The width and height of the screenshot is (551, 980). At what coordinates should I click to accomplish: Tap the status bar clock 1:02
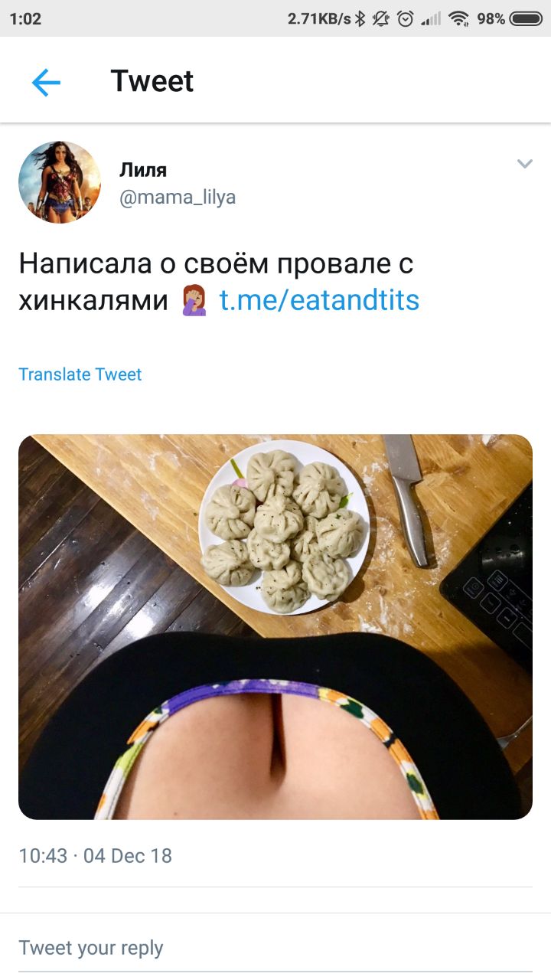coord(25,18)
